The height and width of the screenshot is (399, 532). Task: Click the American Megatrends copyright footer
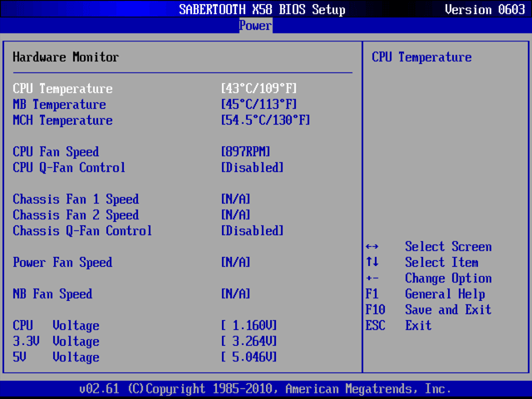pyautogui.click(x=265, y=389)
